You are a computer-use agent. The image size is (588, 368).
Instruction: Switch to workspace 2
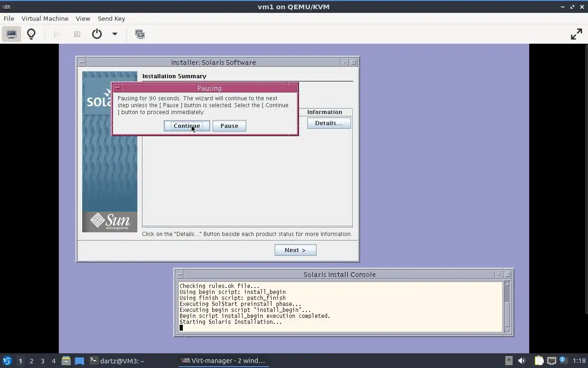coord(31,361)
